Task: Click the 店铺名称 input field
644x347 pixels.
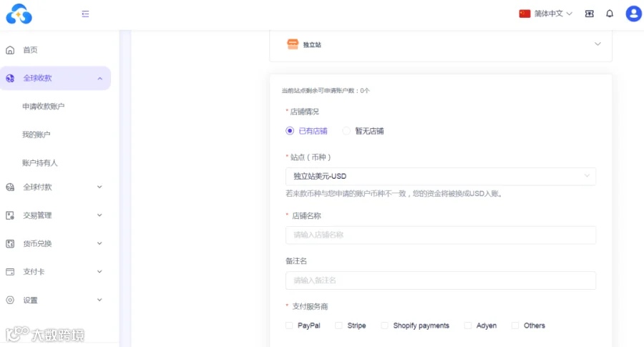Action: click(441, 235)
